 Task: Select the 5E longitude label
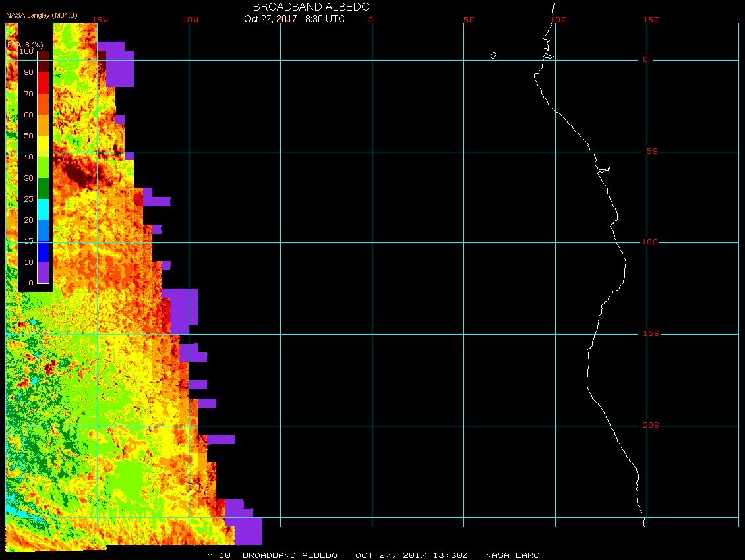pyautogui.click(x=469, y=20)
